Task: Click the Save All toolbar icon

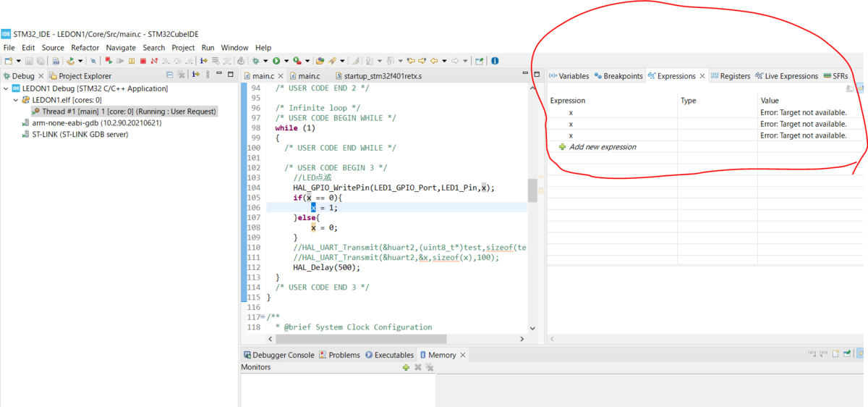Action: (x=41, y=62)
